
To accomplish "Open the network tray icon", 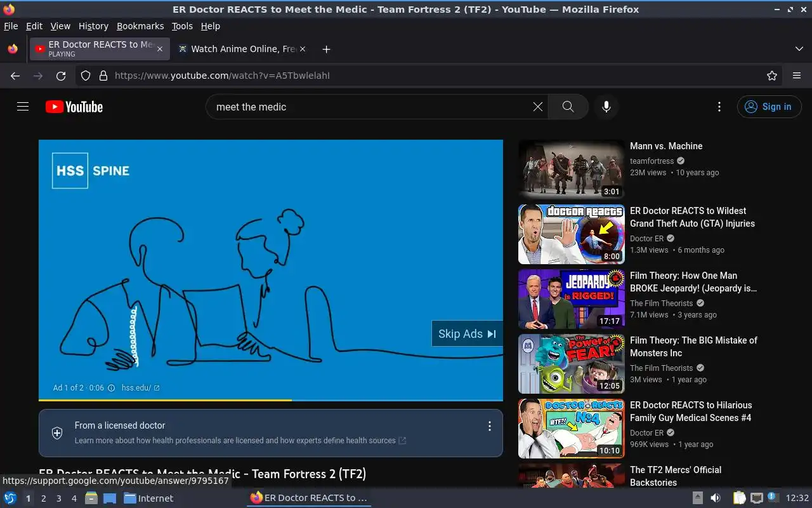I will tap(757, 498).
